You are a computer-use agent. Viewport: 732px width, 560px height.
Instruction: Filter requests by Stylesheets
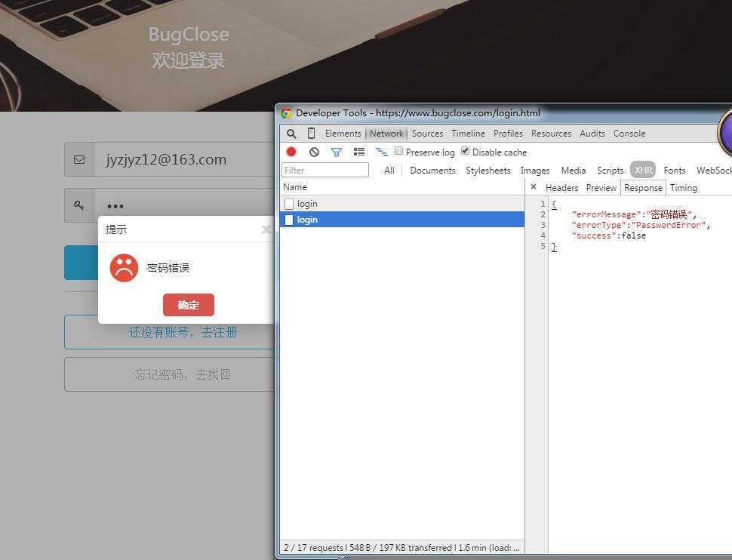pos(487,171)
